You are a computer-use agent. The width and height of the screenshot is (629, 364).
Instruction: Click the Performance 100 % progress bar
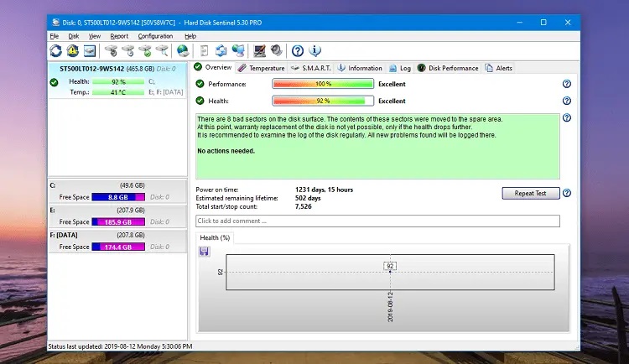coord(323,84)
